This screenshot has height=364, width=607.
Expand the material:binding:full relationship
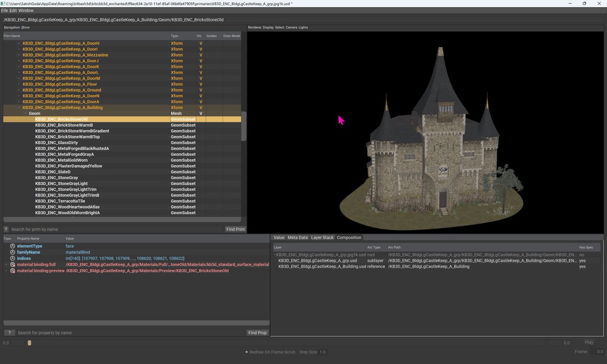click(6, 264)
